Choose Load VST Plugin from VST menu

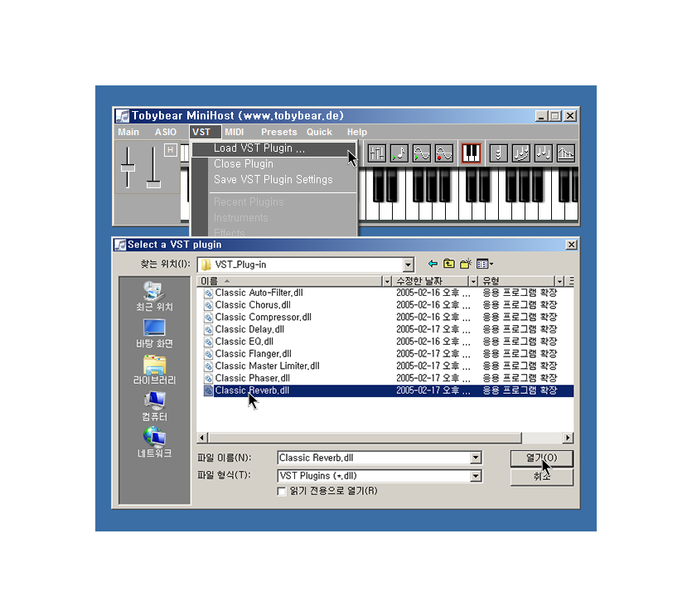(x=274, y=148)
